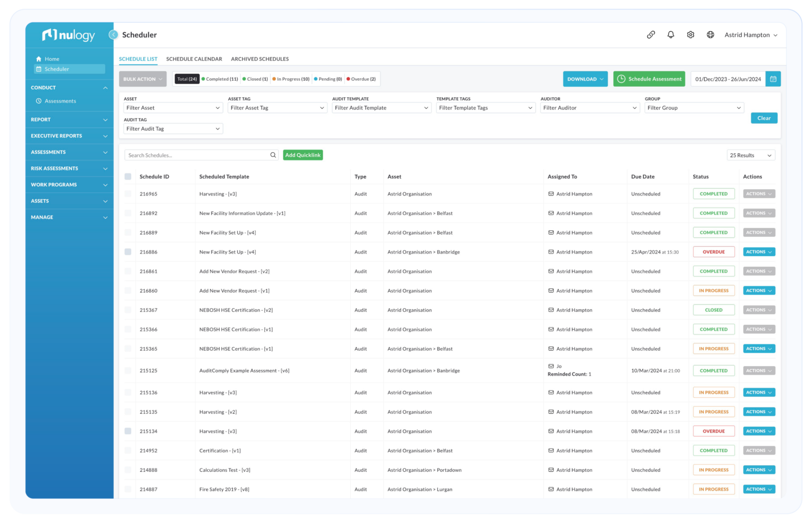Click the link icon in top bar
The height and width of the screenshot is (523, 812).
651,35
